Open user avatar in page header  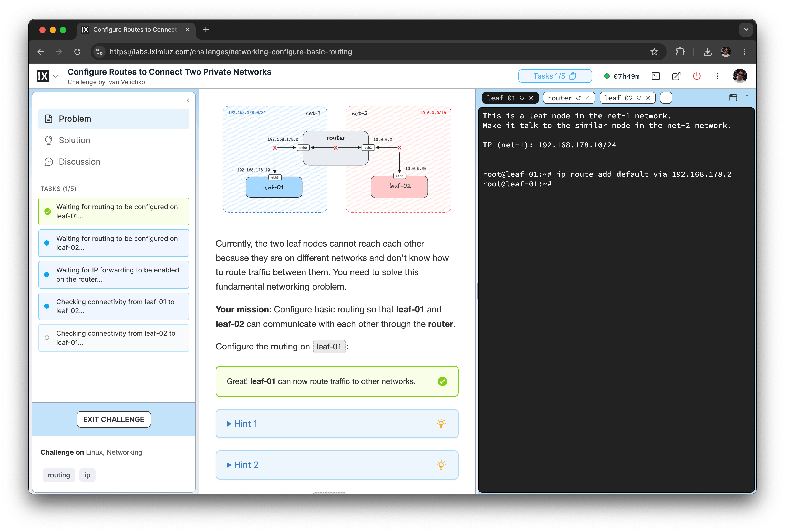coord(739,76)
